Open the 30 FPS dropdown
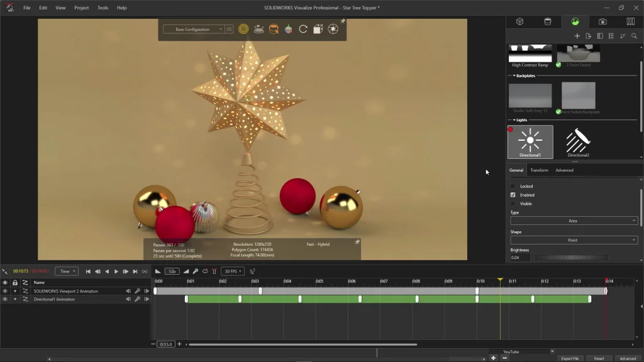644x362 pixels. 232,271
